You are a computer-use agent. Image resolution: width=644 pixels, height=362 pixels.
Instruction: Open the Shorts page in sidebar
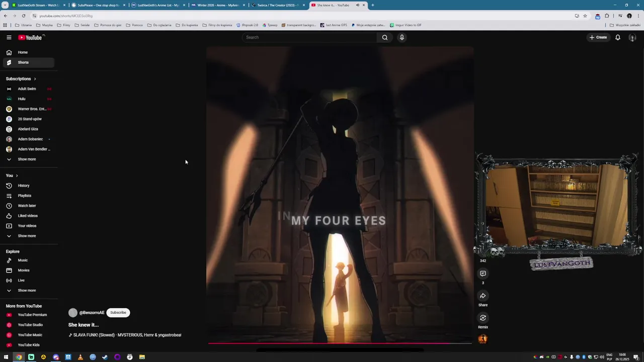click(x=28, y=62)
